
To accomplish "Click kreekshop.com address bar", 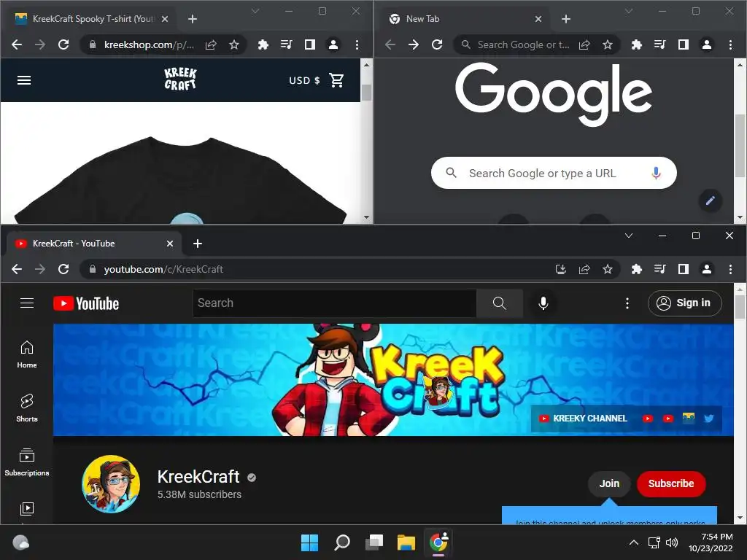I will [x=149, y=44].
